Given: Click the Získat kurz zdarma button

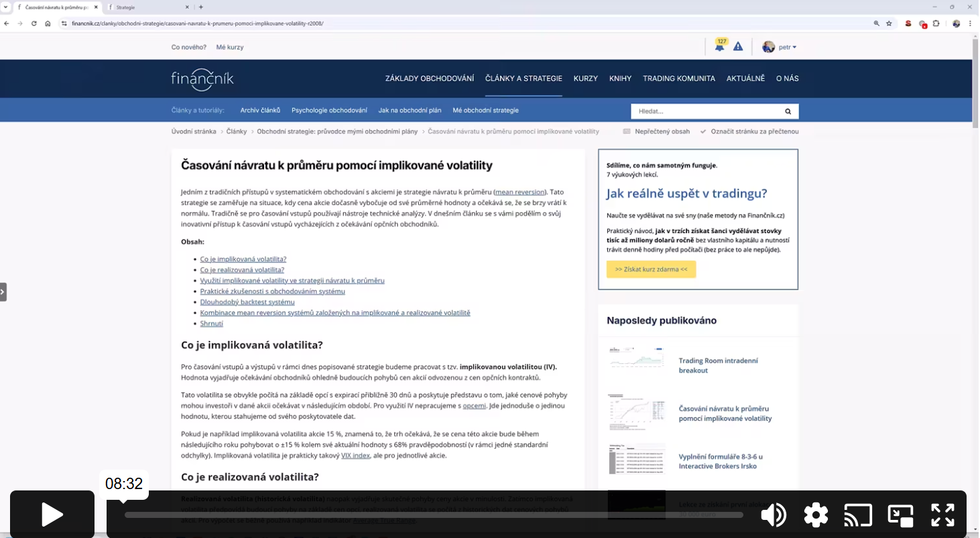Looking at the screenshot, I should click(652, 269).
